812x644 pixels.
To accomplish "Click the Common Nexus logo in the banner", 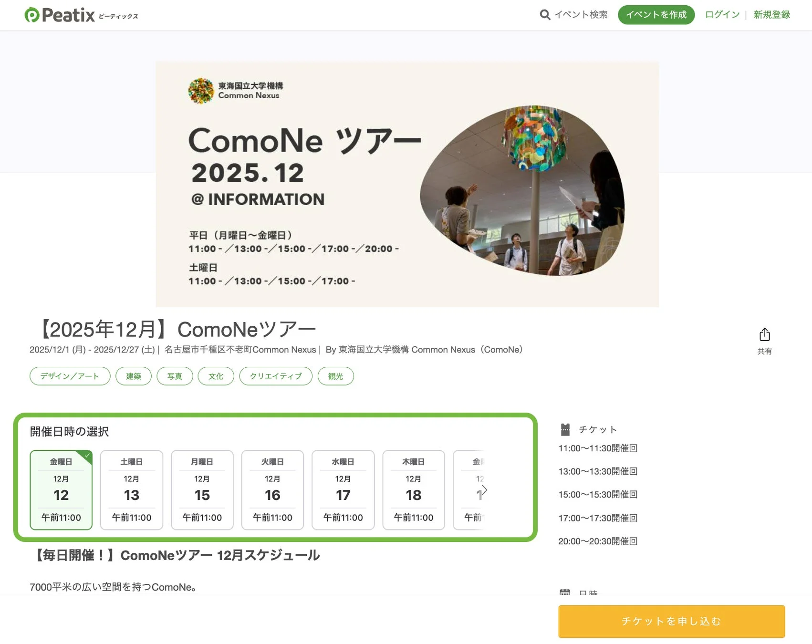I will [x=202, y=91].
